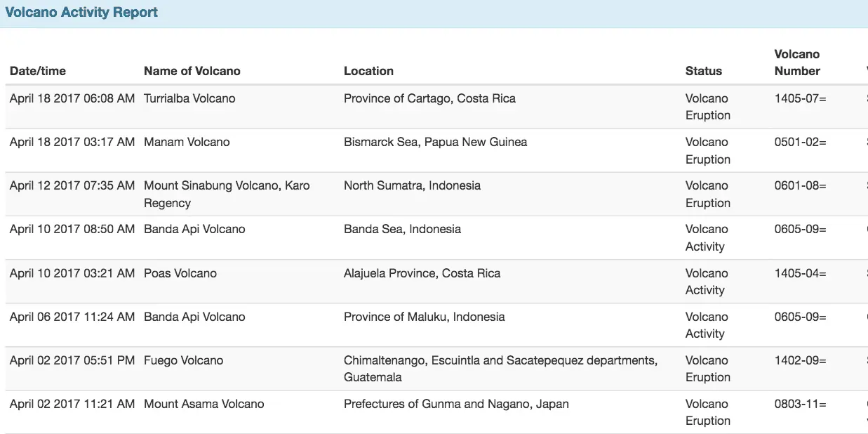The image size is (868, 434).
Task: Click the Volcano Number column header
Action: pyautogui.click(x=797, y=63)
